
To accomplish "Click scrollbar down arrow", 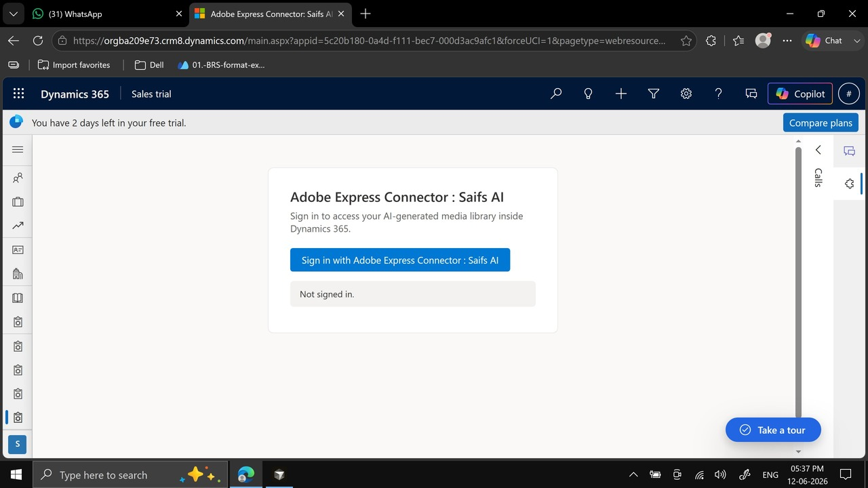I will pos(798,451).
